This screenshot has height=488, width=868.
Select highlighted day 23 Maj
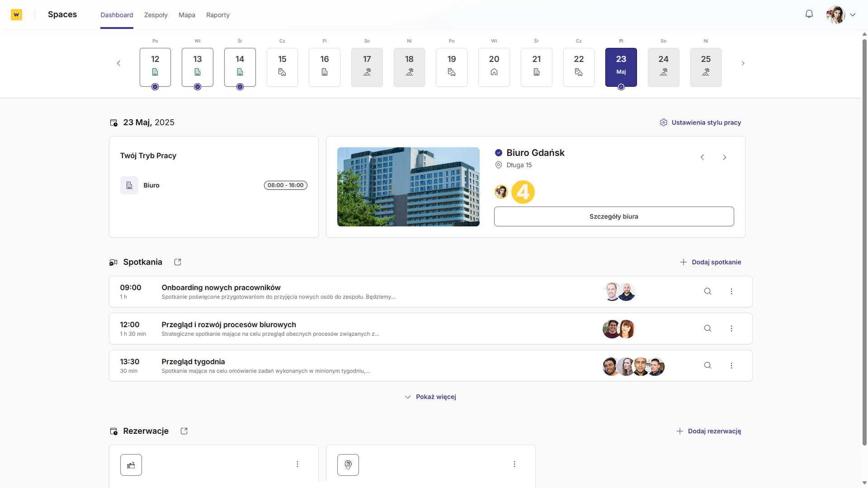coord(621,67)
